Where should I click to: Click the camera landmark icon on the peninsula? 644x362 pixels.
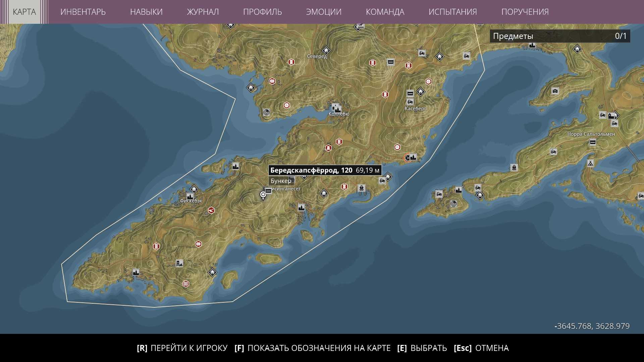555,91
